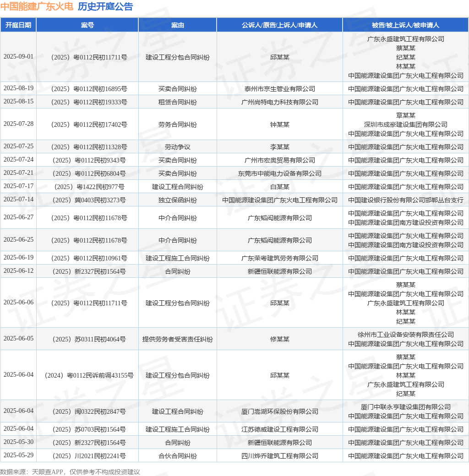Click plaintiff 东莞市中能电力设备有限公司

pyautogui.click(x=279, y=173)
